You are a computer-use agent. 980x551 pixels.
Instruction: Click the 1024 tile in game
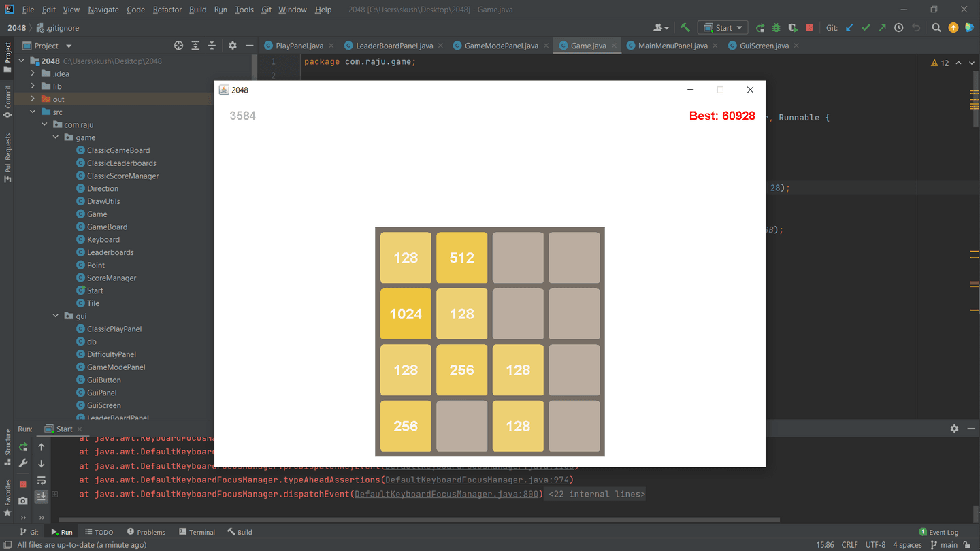(406, 314)
